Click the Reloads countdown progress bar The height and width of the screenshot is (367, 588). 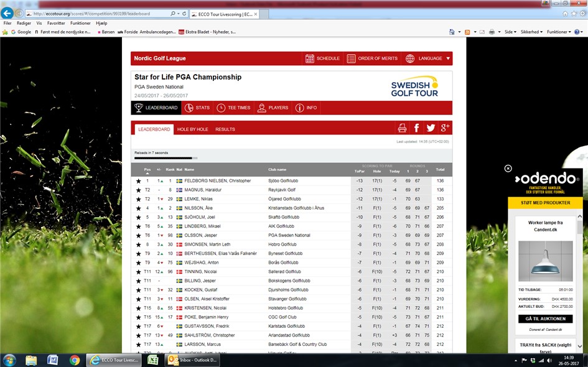pyautogui.click(x=166, y=158)
